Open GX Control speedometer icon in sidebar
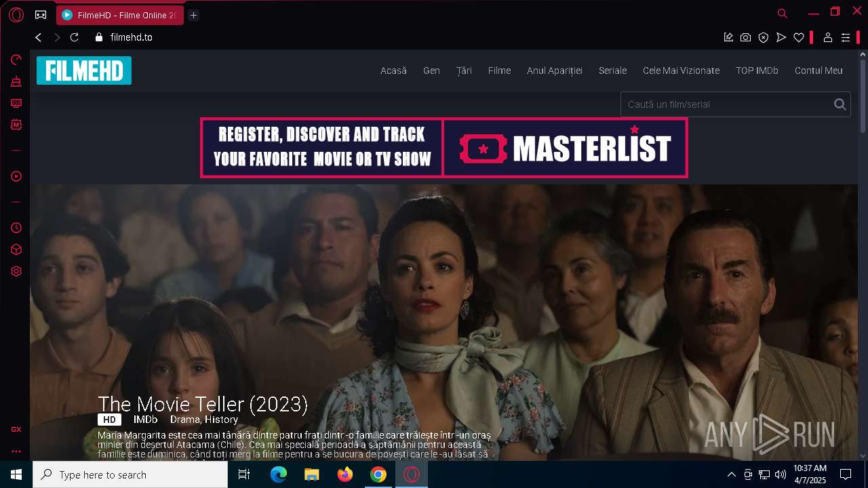The image size is (868, 488). [16, 60]
